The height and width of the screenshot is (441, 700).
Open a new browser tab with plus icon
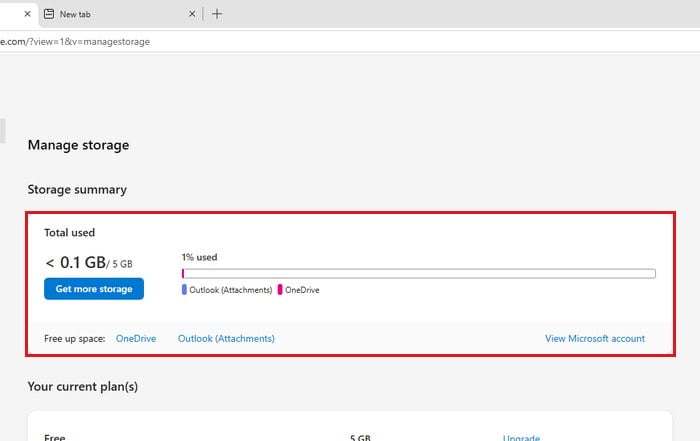pos(217,14)
